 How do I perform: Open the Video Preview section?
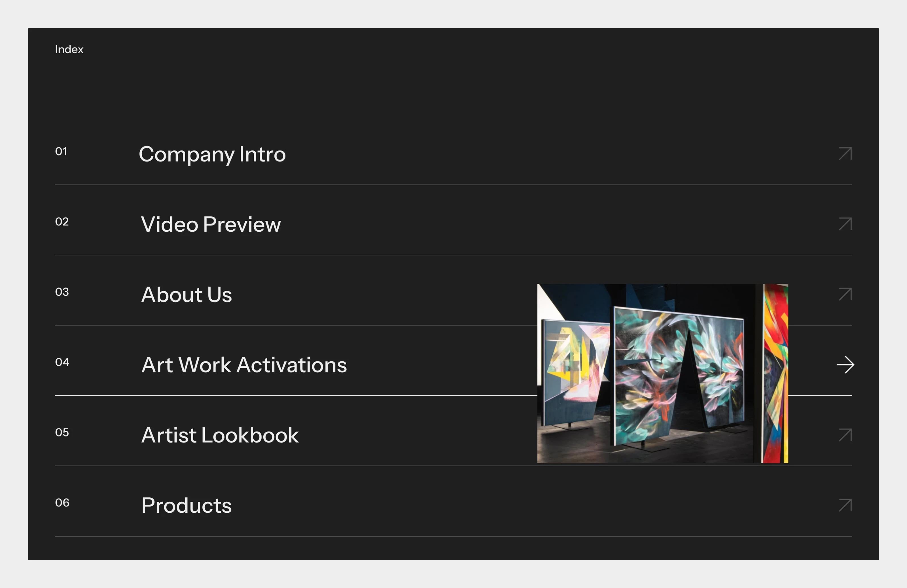(211, 225)
